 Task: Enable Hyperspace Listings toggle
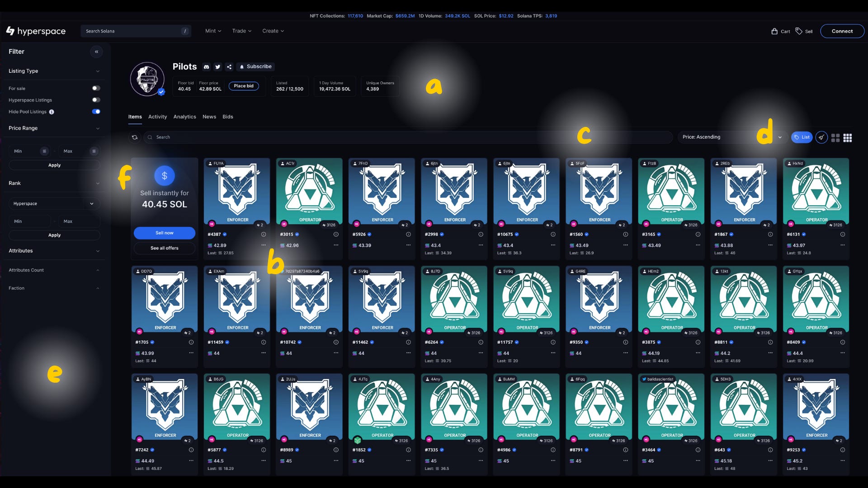(96, 100)
